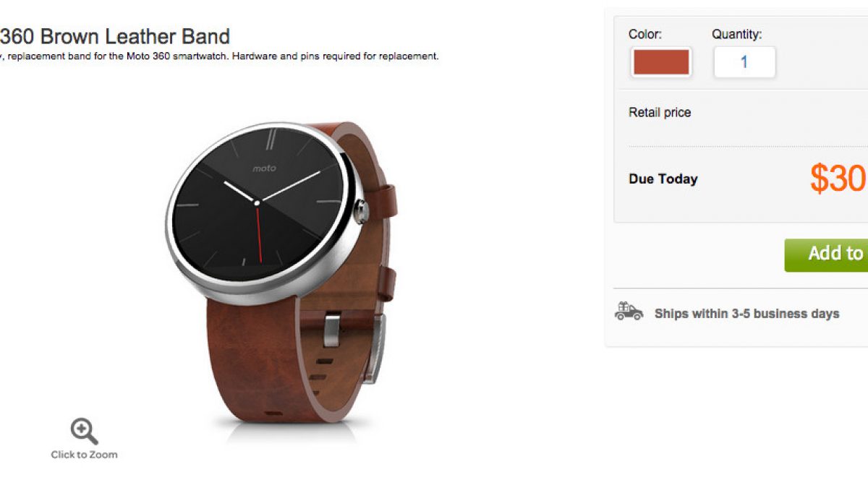Click the Quantity label

[736, 34]
